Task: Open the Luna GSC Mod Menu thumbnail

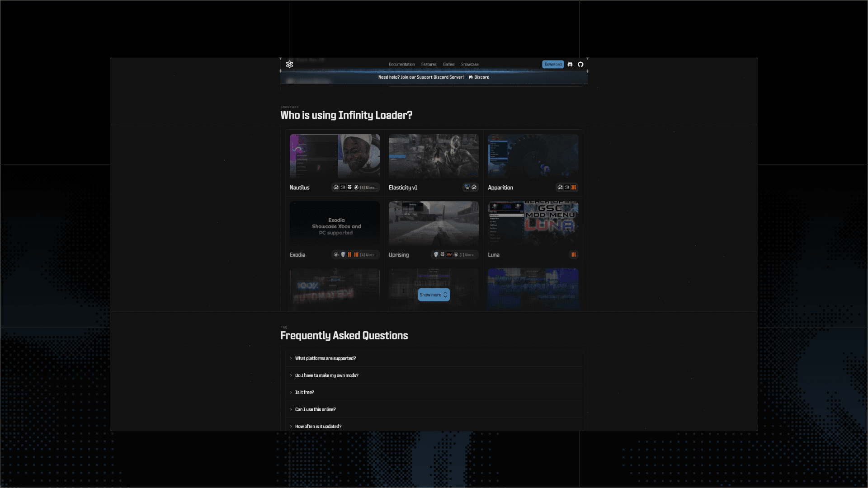Action: pos(533,224)
